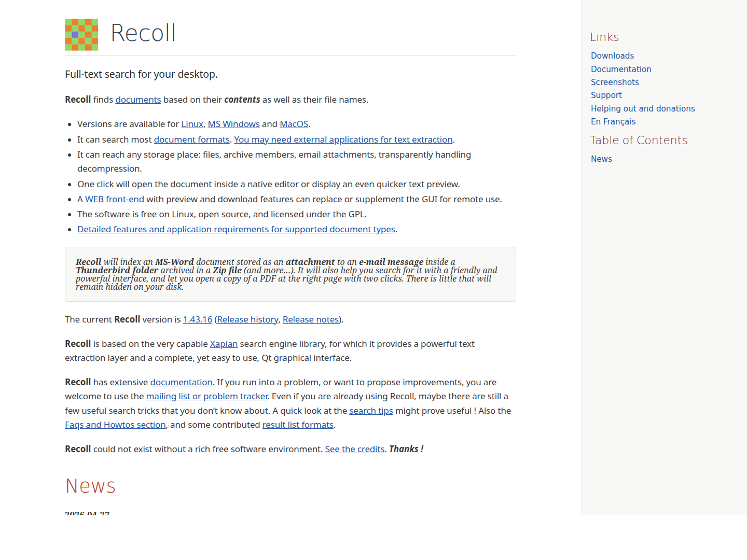Image resolution: width=747 pixels, height=560 pixels.
Task: Visit the Xapian search engine link
Action: click(x=224, y=344)
